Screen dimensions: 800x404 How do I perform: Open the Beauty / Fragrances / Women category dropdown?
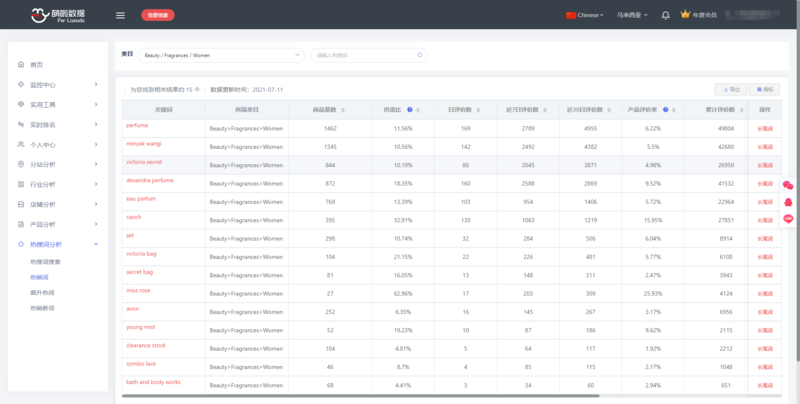point(221,55)
